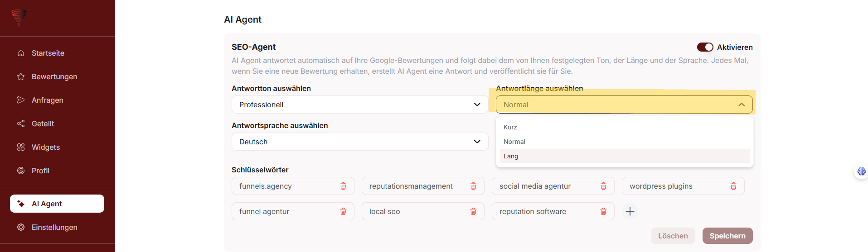Click the logo in the sidebar header
868x252 pixels.
pyautogui.click(x=19, y=17)
